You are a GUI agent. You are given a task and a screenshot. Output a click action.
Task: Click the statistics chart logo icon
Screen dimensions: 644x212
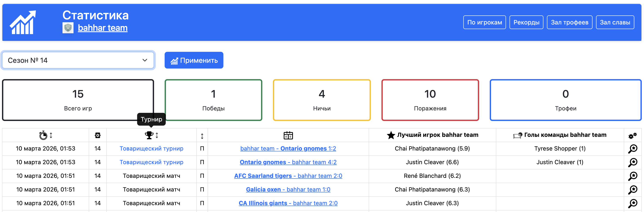pos(23,22)
